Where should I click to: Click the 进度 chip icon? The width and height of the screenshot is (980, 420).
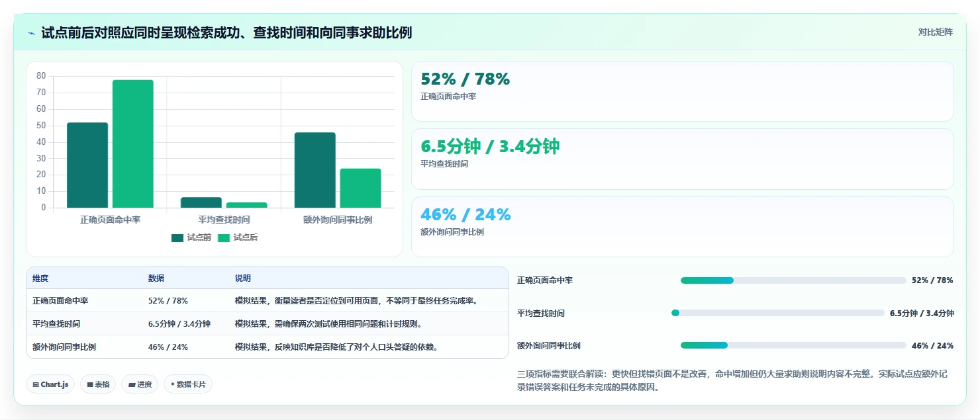pos(132,384)
